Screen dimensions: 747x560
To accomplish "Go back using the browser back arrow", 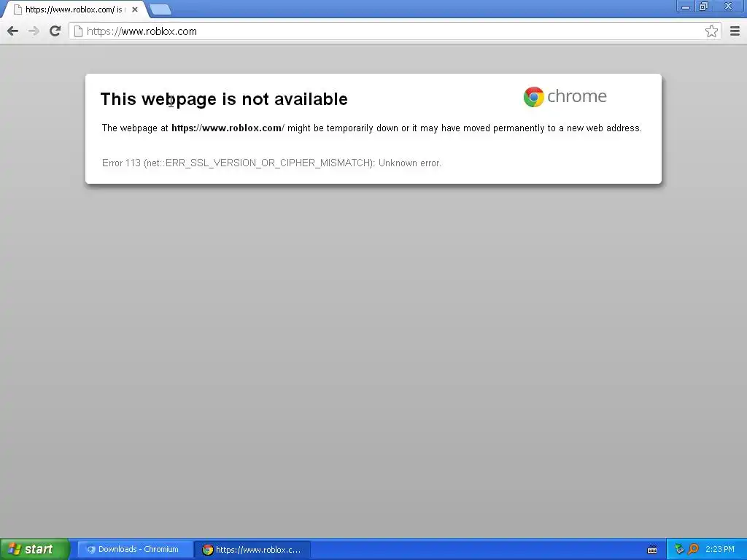I will [13, 31].
